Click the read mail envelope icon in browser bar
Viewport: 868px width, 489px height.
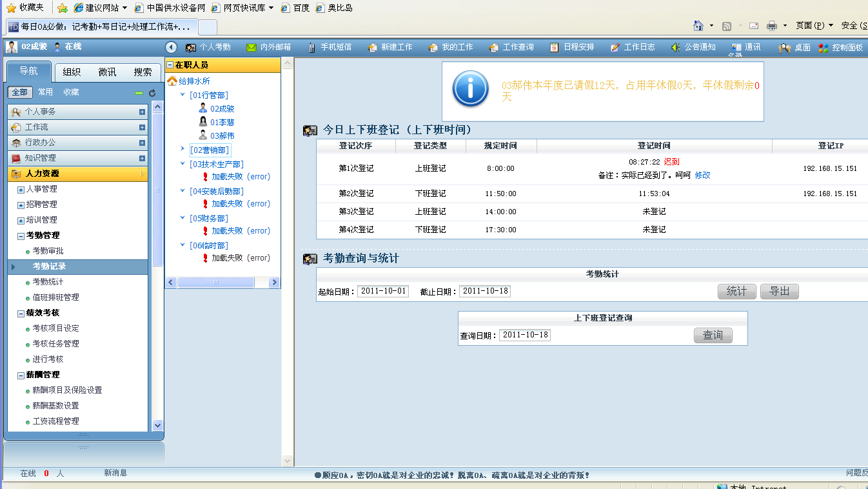tap(753, 26)
